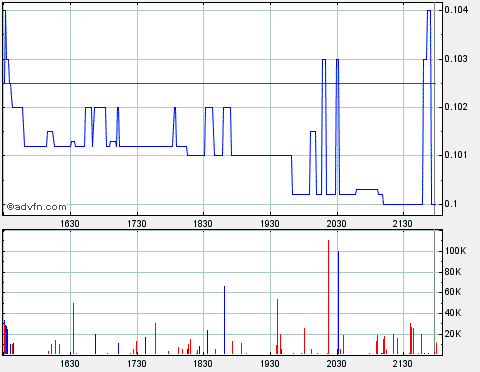Click the red volume bar just after 1930

tap(277, 326)
